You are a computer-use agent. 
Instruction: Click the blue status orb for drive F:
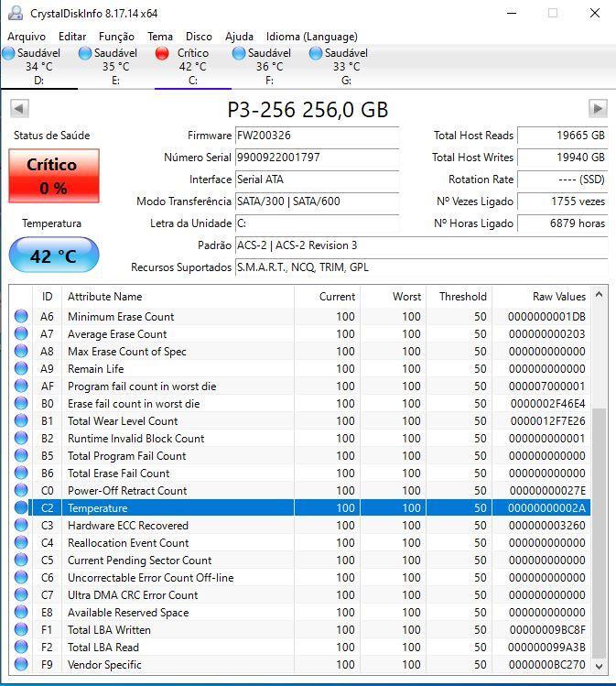pos(239,53)
